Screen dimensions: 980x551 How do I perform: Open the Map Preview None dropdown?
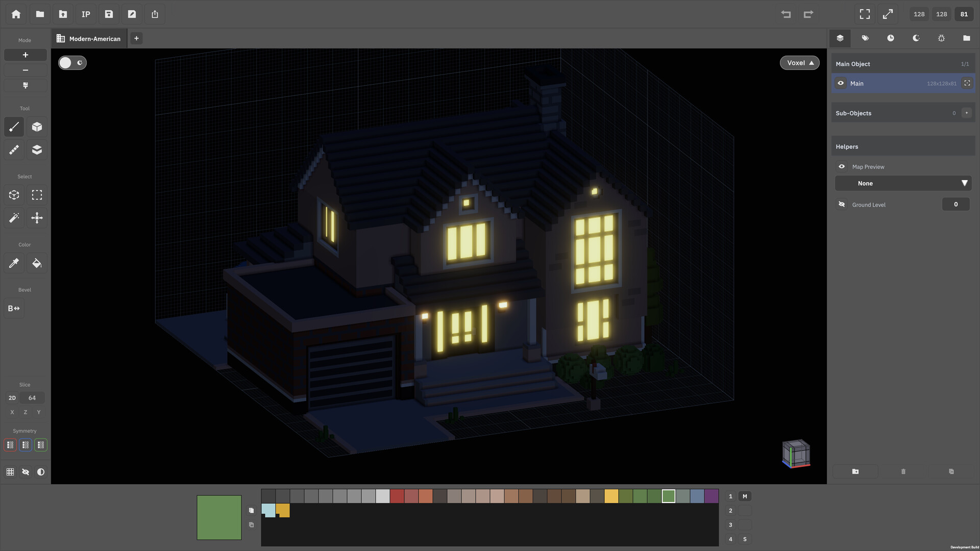(903, 184)
